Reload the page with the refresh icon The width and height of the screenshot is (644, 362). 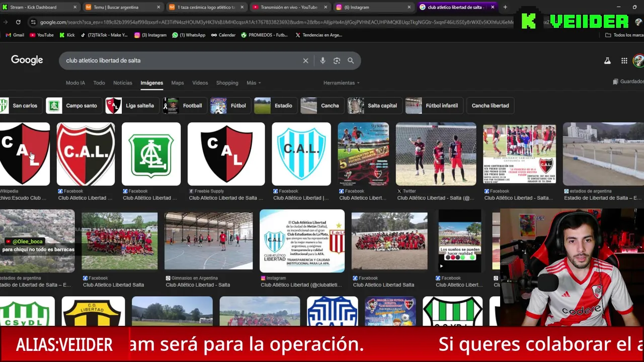[18, 22]
